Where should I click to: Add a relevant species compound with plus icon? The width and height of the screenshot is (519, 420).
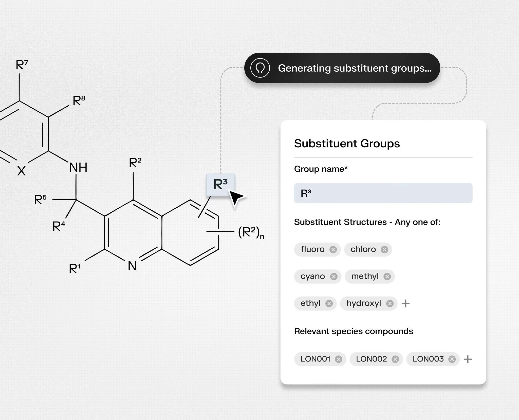point(468,359)
